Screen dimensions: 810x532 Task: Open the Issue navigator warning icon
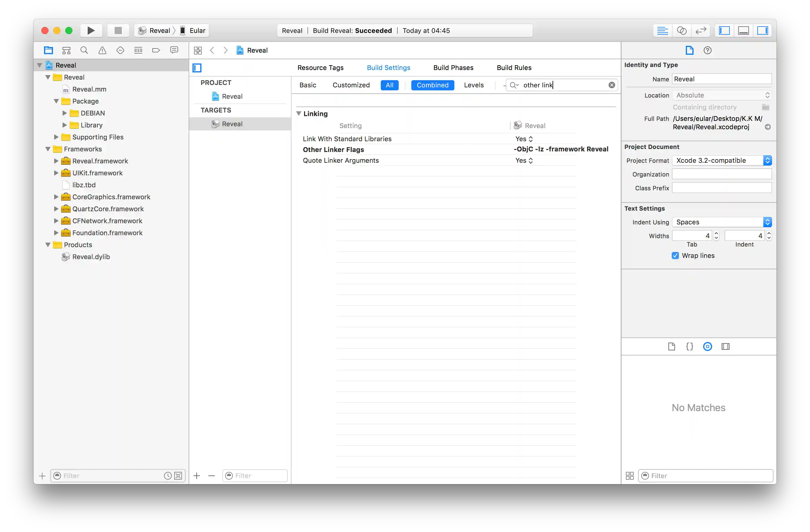[x=102, y=50]
